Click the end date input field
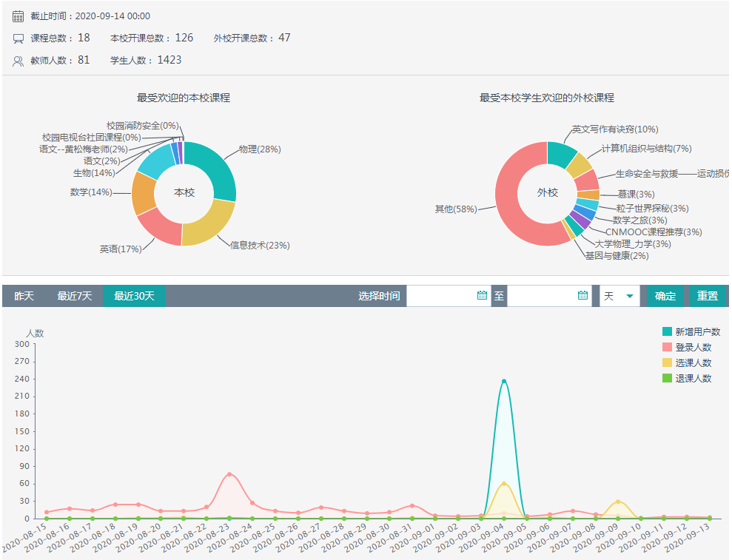Screen dimensions: 732x560 (x=542, y=296)
